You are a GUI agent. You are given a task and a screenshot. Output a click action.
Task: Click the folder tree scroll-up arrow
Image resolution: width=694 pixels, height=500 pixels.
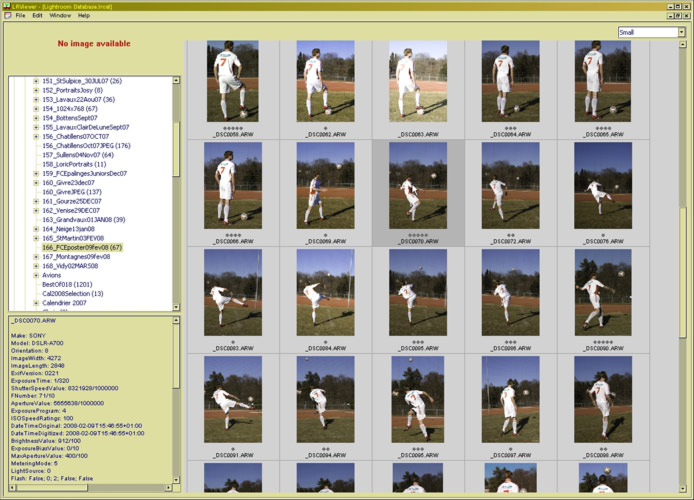(176, 80)
